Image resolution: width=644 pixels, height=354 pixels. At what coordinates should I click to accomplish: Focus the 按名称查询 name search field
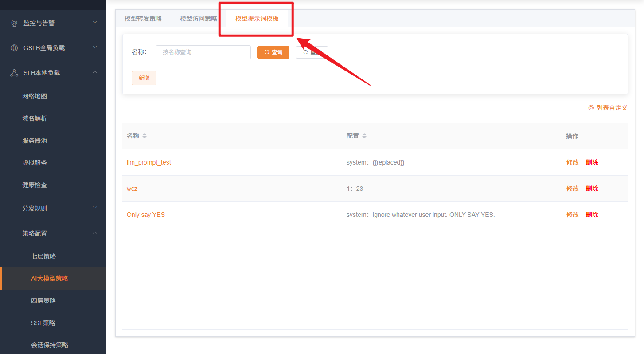point(203,52)
